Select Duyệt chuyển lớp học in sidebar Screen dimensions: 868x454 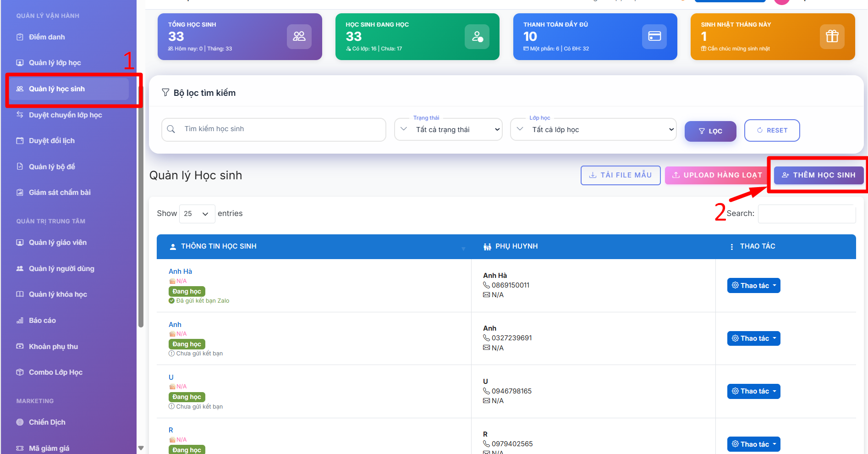point(65,115)
